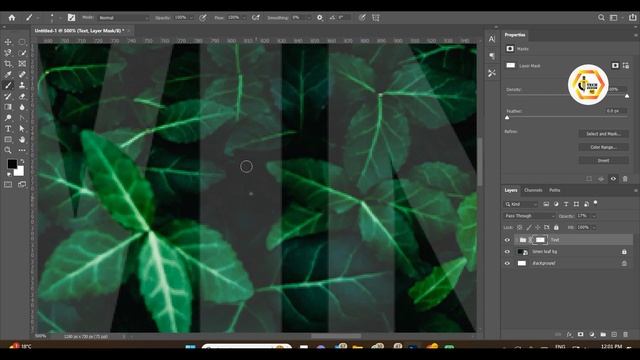Add layer mask from Layers footer
Screen dimensions: 640x360
click(x=580, y=334)
